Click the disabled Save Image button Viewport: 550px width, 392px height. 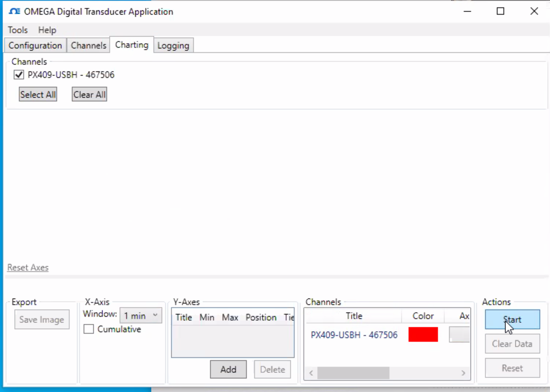click(42, 319)
